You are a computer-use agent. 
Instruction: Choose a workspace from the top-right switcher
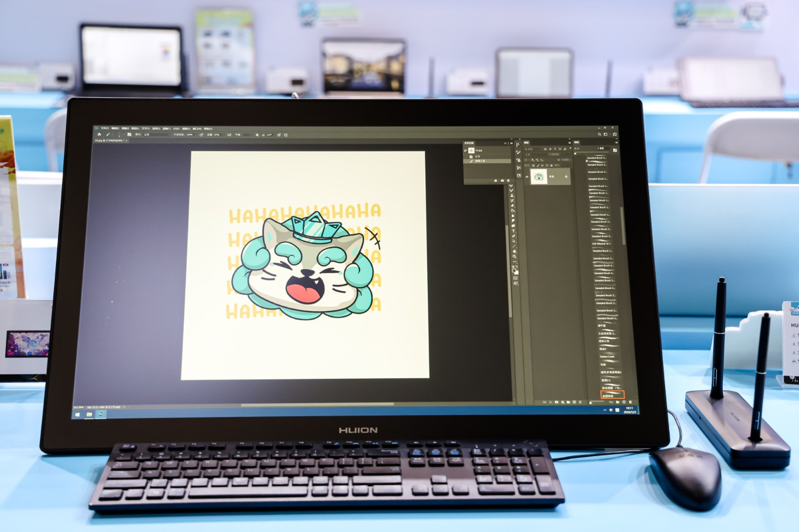point(606,134)
